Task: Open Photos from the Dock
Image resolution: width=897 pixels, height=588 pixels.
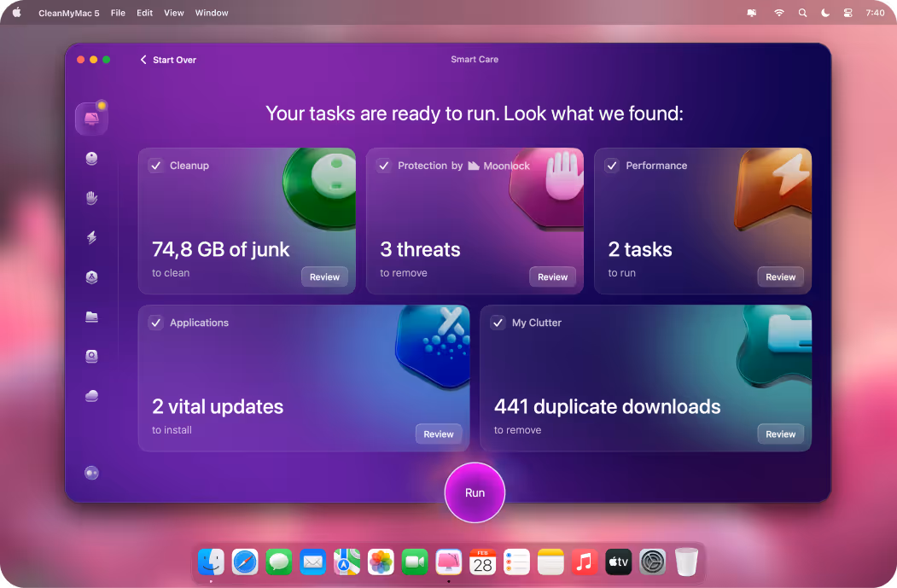Action: [x=381, y=562]
